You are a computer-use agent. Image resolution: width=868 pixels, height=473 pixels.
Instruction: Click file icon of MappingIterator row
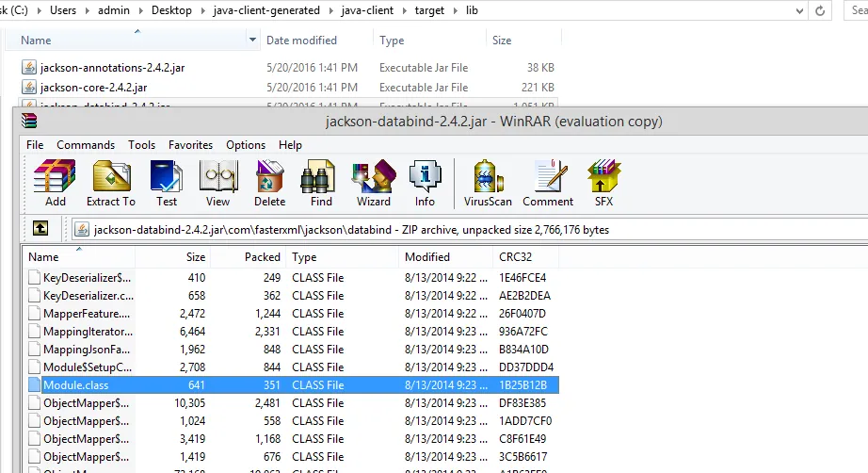point(34,332)
